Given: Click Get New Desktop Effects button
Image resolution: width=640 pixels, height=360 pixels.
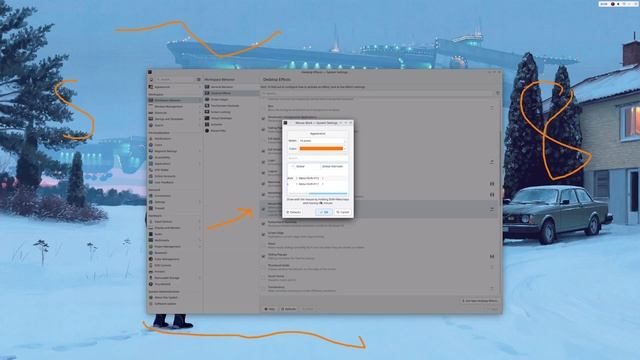Looking at the screenshot, I should (480, 301).
